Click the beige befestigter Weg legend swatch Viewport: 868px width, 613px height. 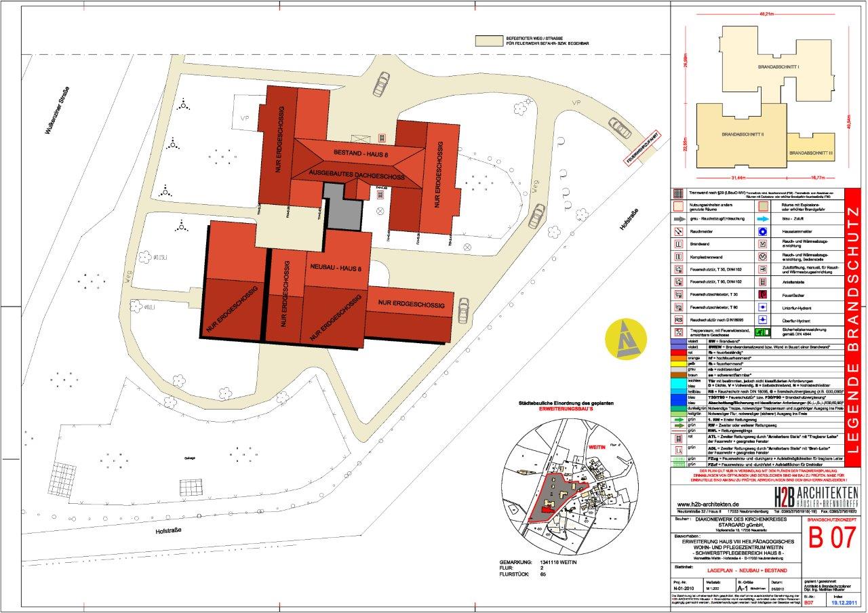pos(488,41)
